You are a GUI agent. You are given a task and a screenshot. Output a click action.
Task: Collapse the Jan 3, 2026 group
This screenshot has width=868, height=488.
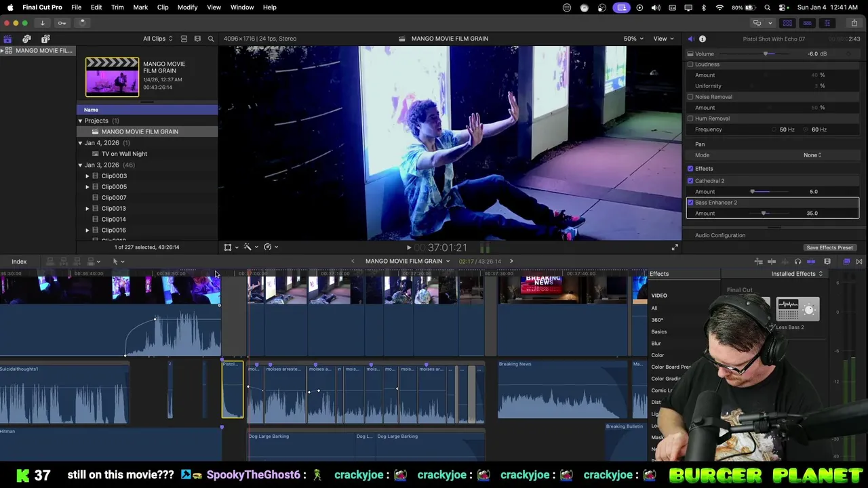pos(80,165)
